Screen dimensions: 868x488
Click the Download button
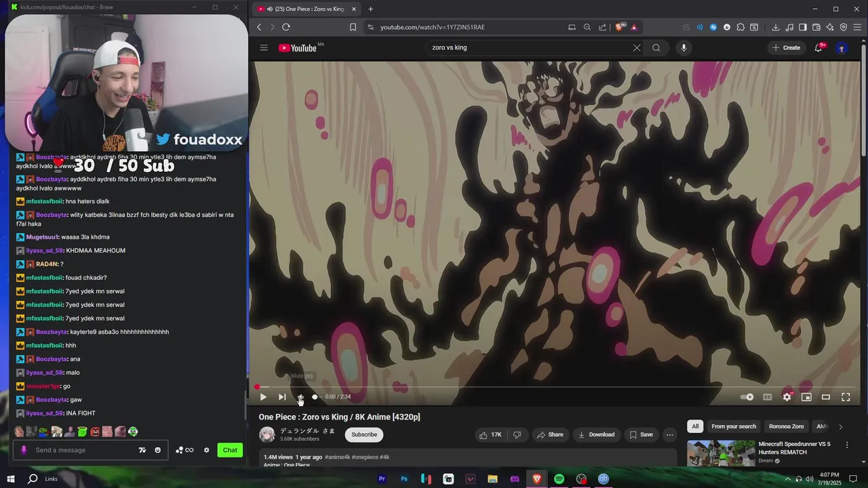tap(596, 434)
